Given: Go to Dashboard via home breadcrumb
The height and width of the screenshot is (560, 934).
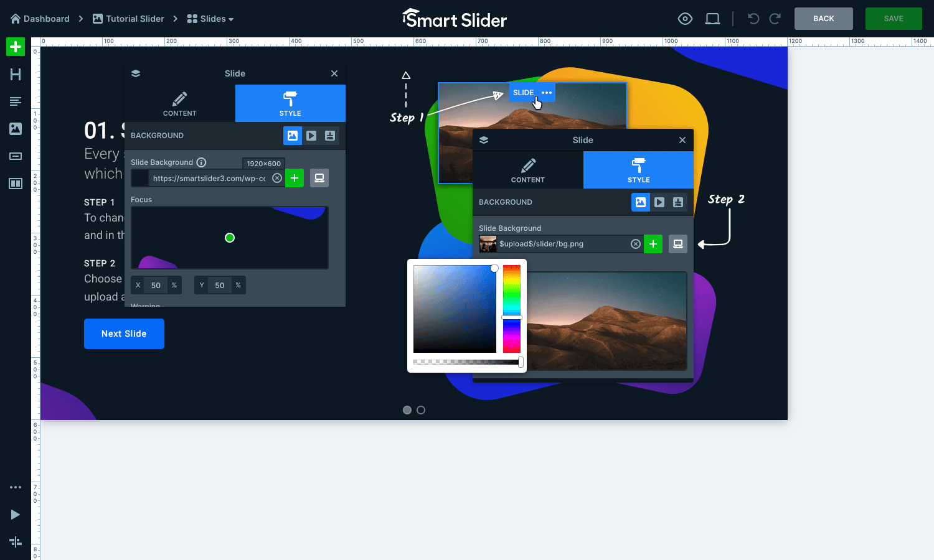Looking at the screenshot, I should (40, 19).
